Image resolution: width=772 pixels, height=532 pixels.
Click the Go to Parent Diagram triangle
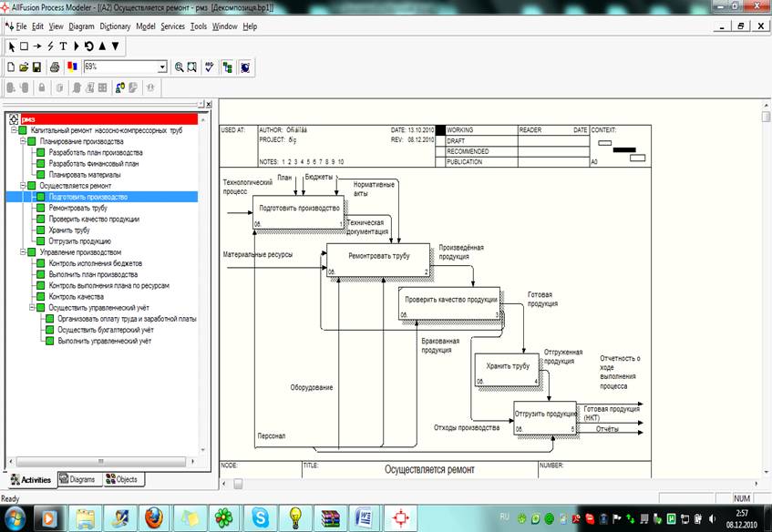(x=101, y=46)
